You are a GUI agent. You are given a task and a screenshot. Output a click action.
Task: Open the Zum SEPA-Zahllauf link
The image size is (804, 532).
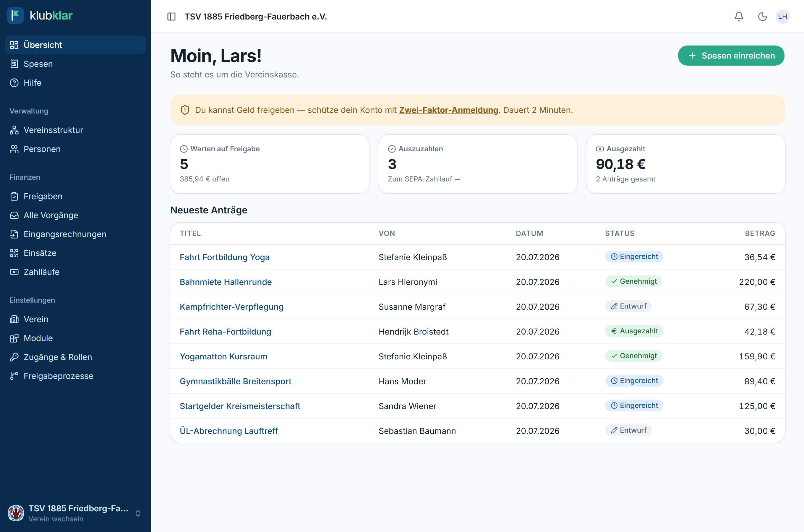(424, 179)
